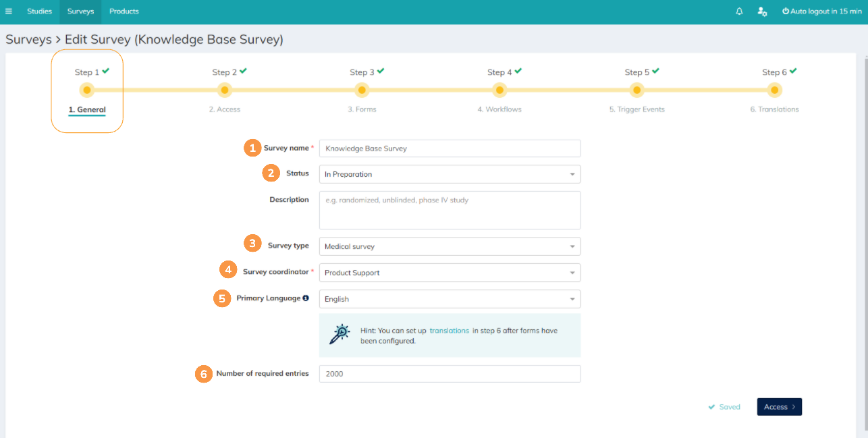The height and width of the screenshot is (438, 868).
Task: Open the hamburger menu icon
Action: tap(9, 11)
